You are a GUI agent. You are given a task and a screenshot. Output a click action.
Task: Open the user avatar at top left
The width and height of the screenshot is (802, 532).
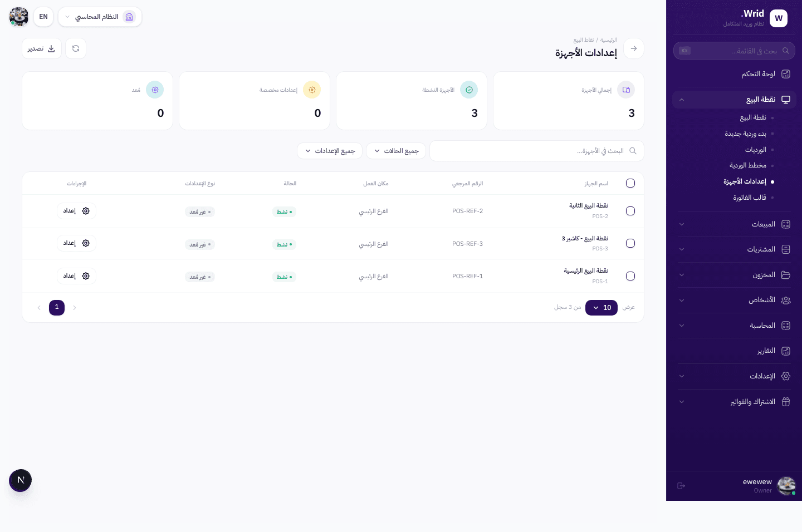[19, 17]
